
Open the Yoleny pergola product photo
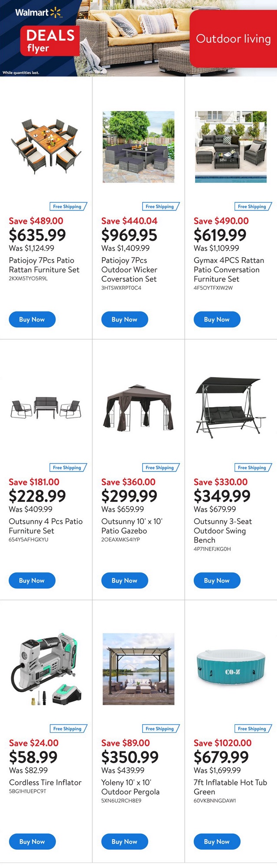coord(138,669)
